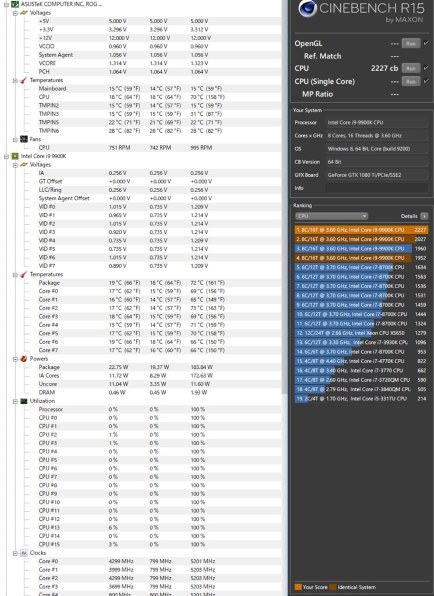Click the 2227 cb CPU score value
The height and width of the screenshot is (596, 434).
tap(384, 68)
